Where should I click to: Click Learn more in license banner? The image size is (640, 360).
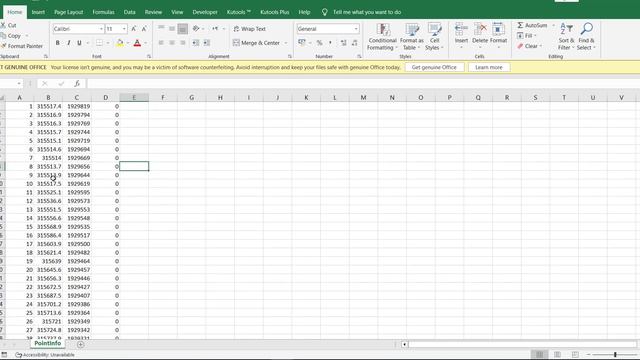[489, 67]
